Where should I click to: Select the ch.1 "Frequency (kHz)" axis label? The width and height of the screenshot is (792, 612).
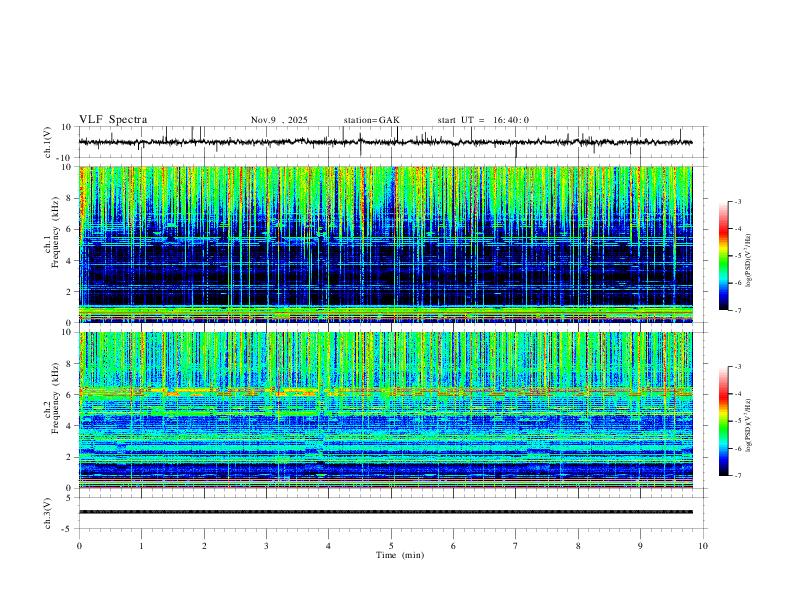click(x=56, y=232)
